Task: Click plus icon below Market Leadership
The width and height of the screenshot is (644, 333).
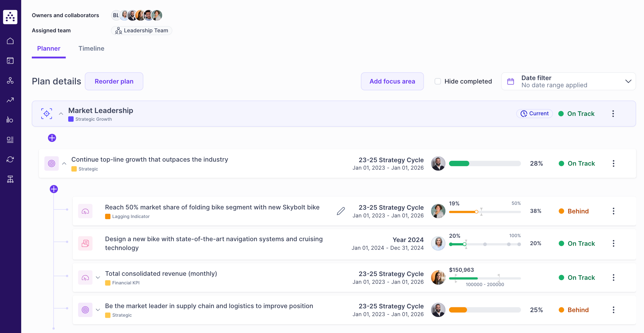Action: click(x=52, y=138)
